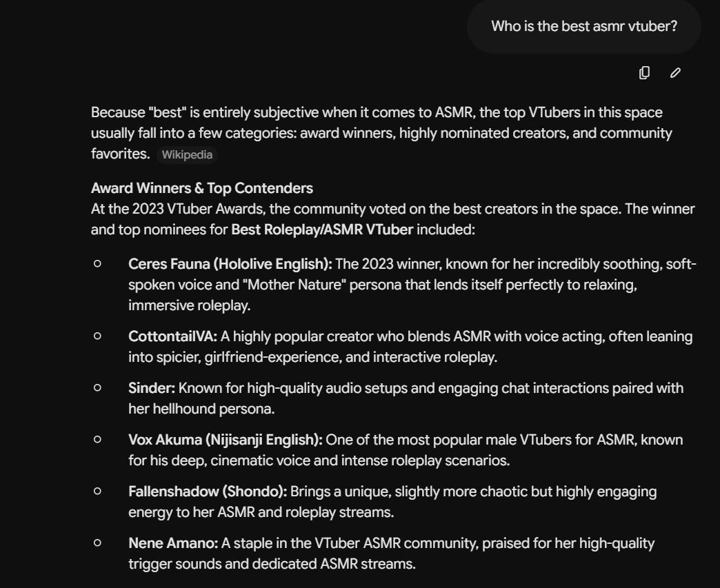720x588 pixels.
Task: Click the bold "Ceres Fauna (Hololive English):" name
Action: 230,264
